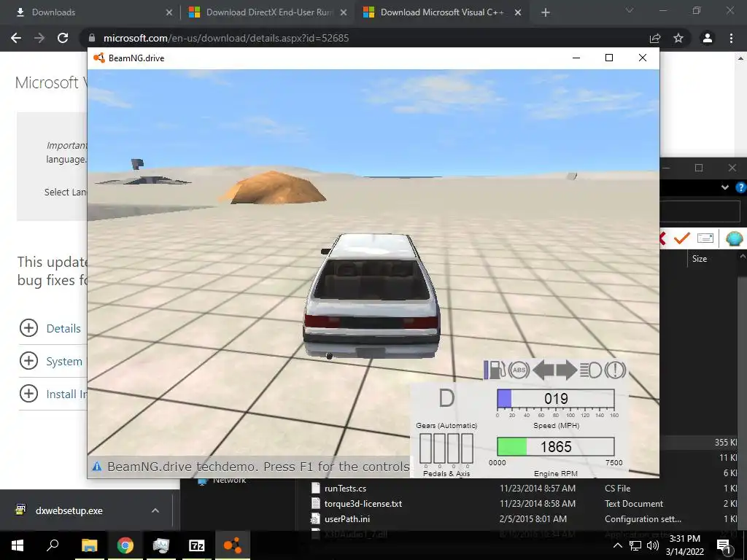This screenshot has height=560, width=747.
Task: Select userPath.ini in file explorer
Action: (347, 519)
